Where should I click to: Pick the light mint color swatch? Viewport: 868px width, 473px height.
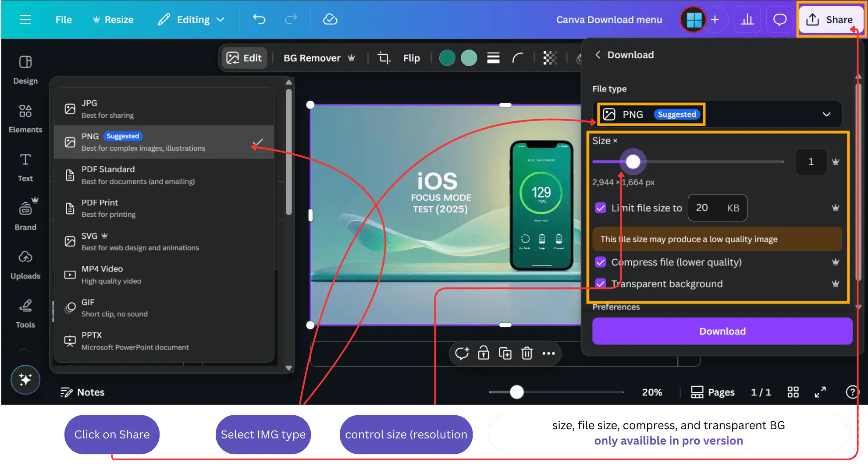coord(469,58)
